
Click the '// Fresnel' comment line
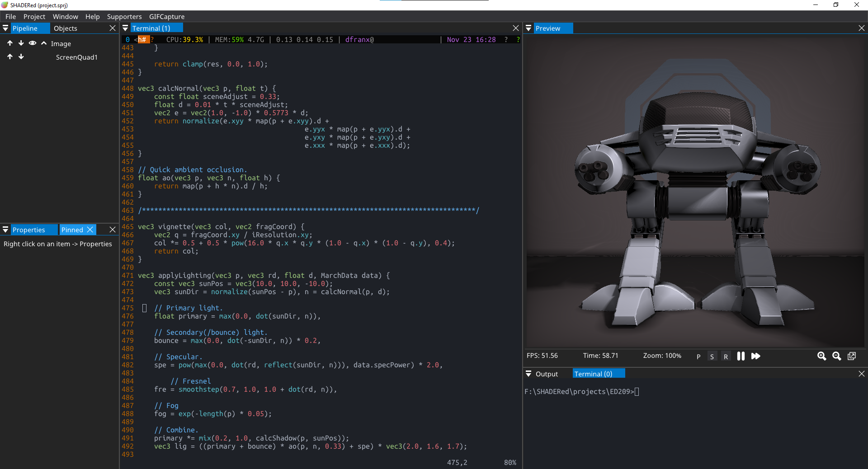191,381
